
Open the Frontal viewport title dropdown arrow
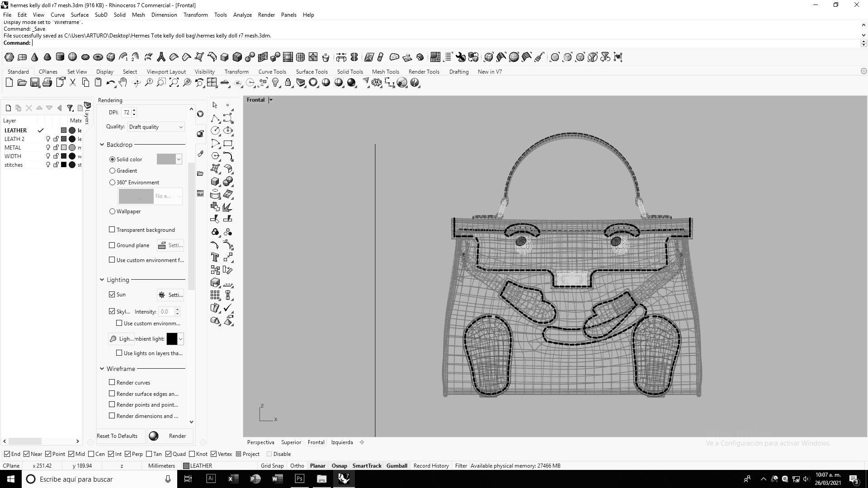tap(270, 100)
